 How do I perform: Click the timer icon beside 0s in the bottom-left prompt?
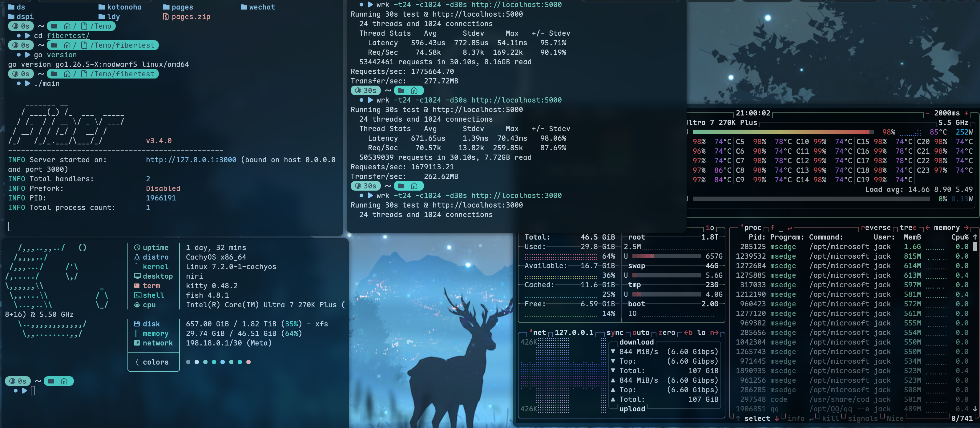[x=12, y=381]
